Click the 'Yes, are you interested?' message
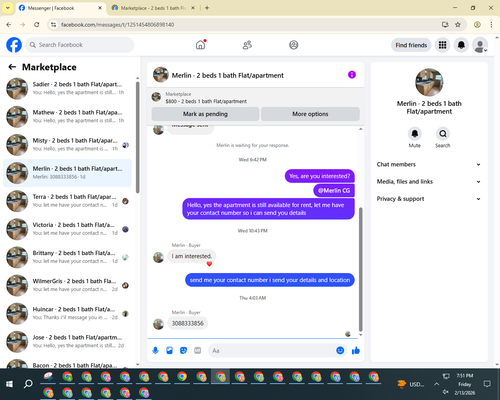This screenshot has width=500, height=400. (320, 176)
